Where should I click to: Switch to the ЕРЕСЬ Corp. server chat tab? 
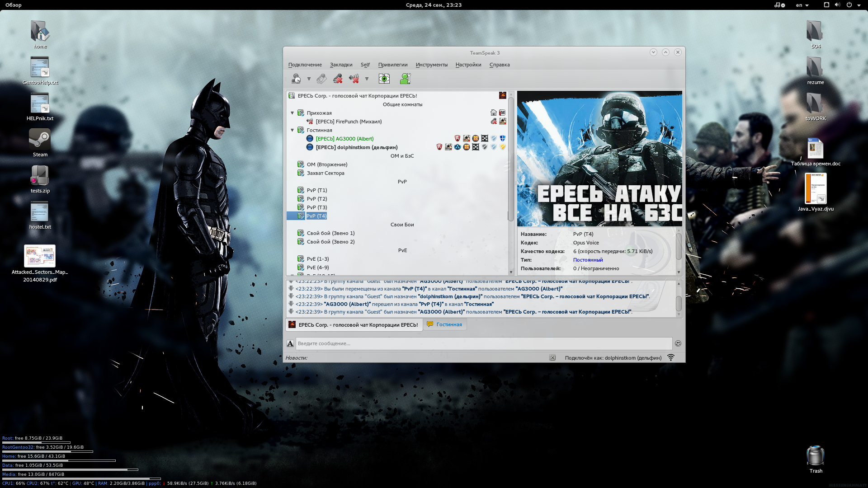point(354,325)
